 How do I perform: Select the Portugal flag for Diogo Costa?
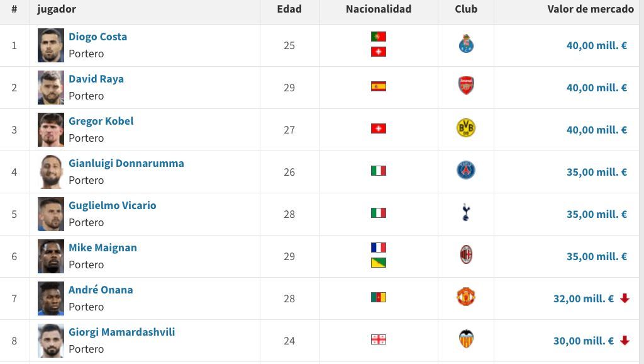[378, 37]
